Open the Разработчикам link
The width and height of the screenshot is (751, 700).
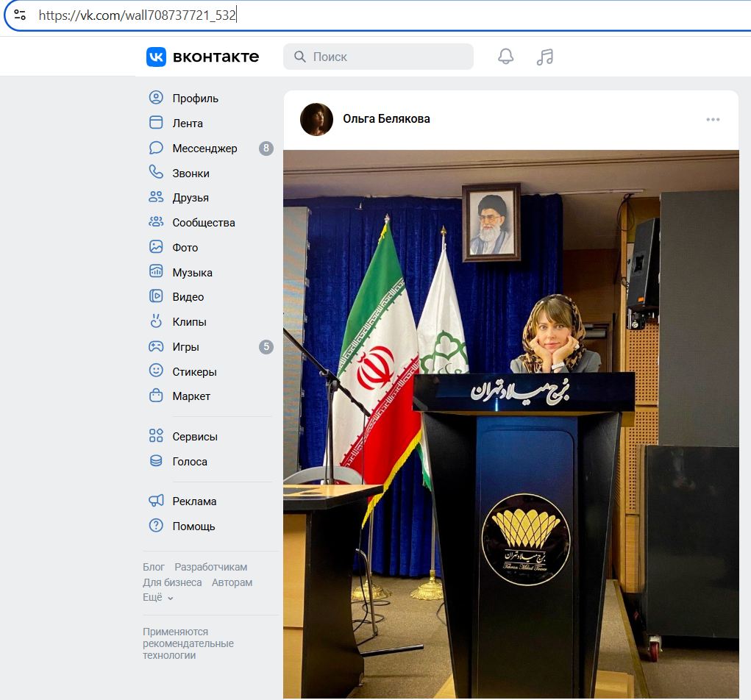pos(210,566)
